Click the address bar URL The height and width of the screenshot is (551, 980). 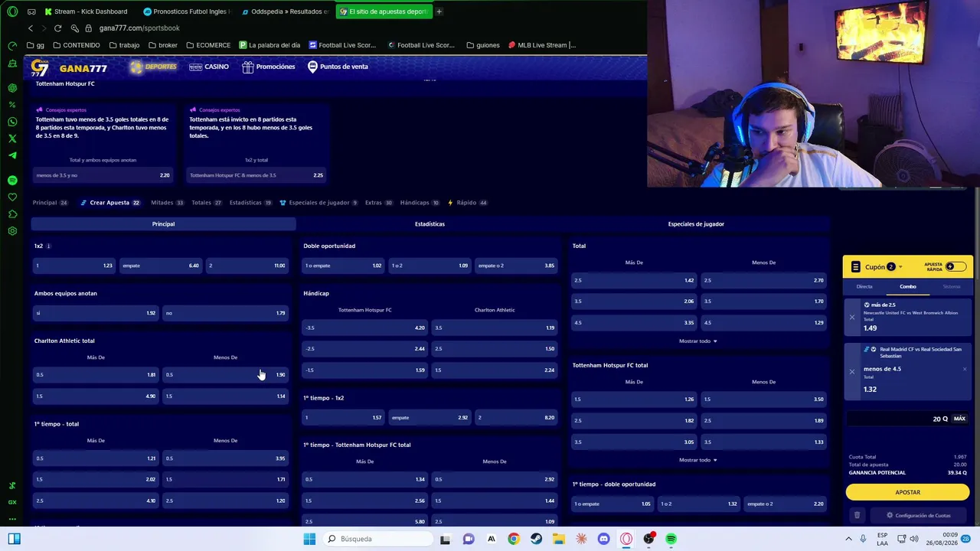139,28
